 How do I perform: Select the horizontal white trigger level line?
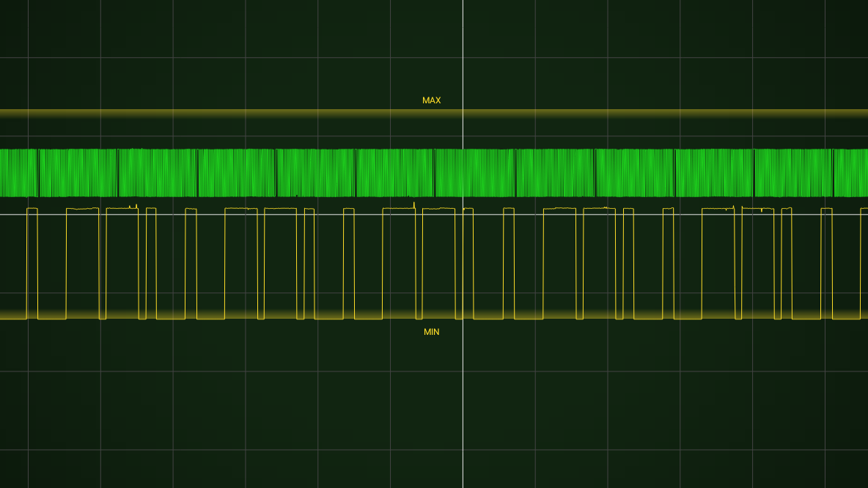220,215
